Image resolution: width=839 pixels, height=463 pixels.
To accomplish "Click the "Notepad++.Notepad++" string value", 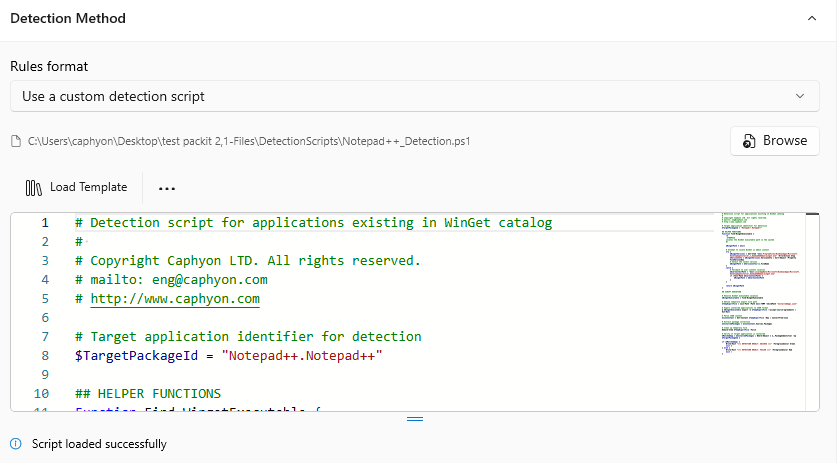I will [303, 355].
